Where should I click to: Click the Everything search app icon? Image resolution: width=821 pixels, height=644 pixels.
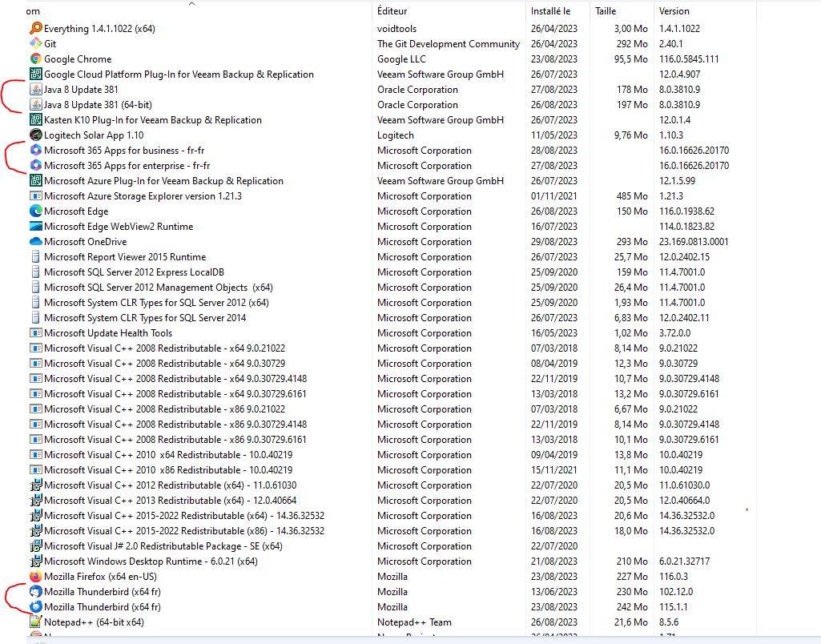pyautogui.click(x=35, y=28)
